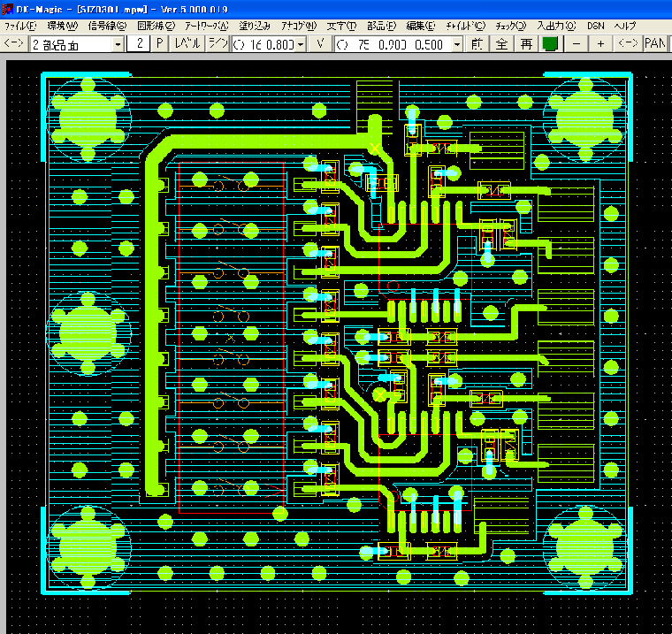The width and height of the screenshot is (672, 634).
Task: Click the layer number field showing 2
Action: coord(140,43)
